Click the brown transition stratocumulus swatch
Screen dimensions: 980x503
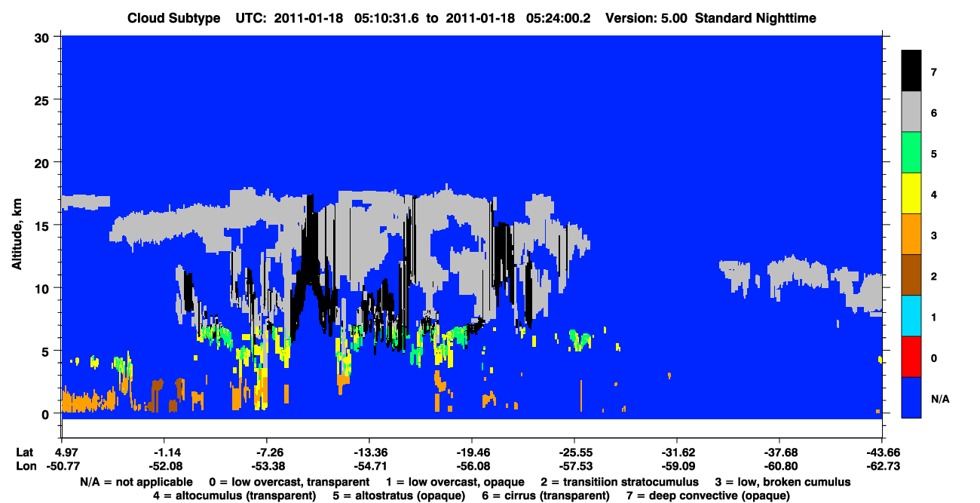click(911, 275)
